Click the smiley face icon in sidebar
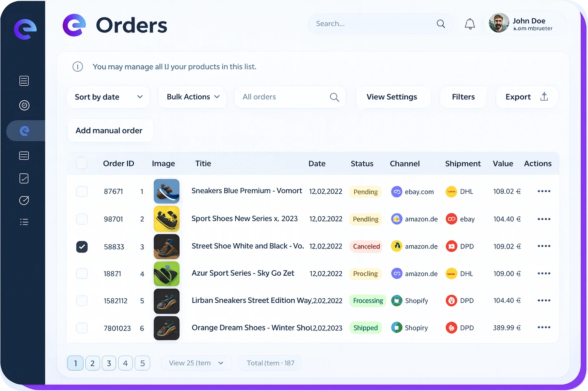The width and height of the screenshot is (588, 391). pyautogui.click(x=24, y=106)
